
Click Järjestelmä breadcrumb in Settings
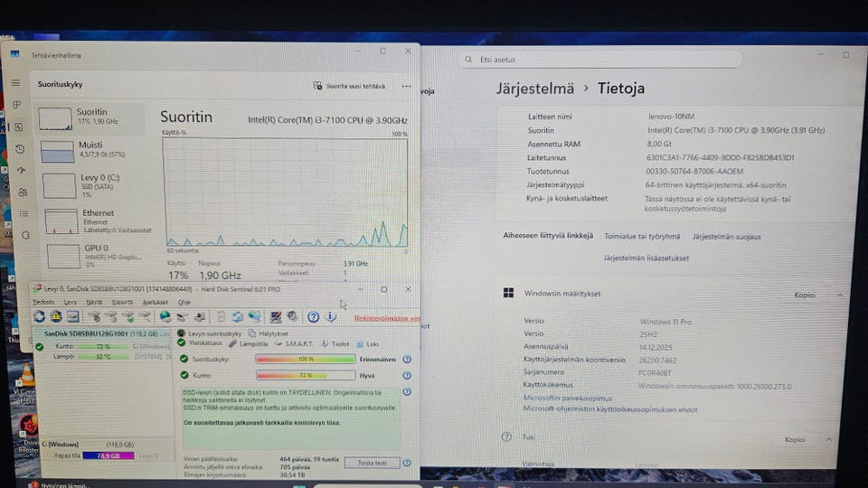coord(534,89)
